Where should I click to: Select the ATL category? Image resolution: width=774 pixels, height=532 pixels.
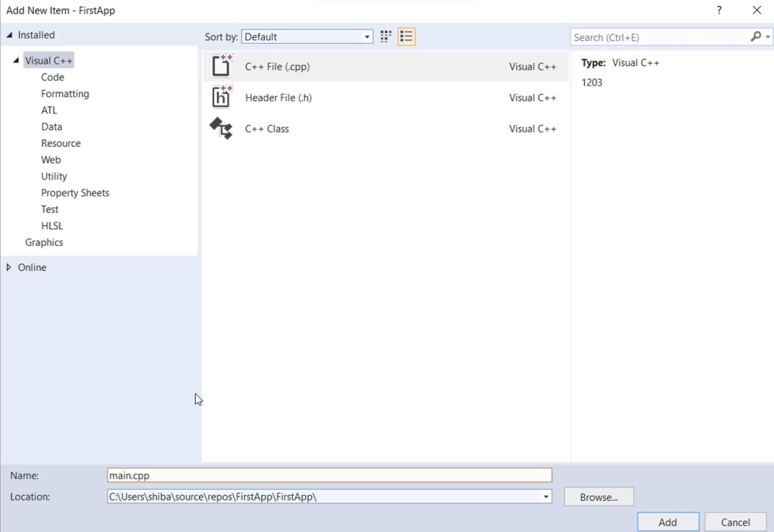point(49,110)
